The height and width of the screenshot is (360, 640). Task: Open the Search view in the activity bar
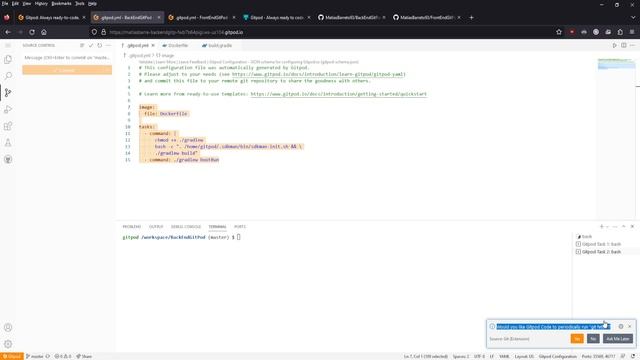point(8,76)
